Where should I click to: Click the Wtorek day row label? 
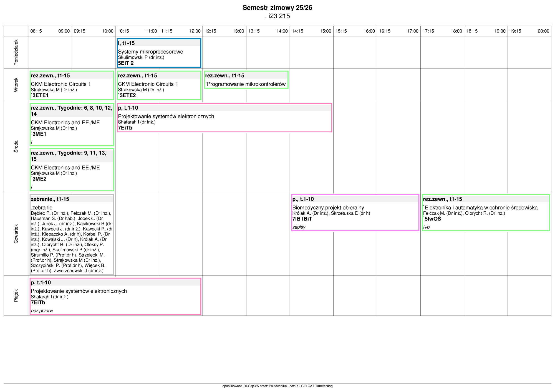coord(16,85)
